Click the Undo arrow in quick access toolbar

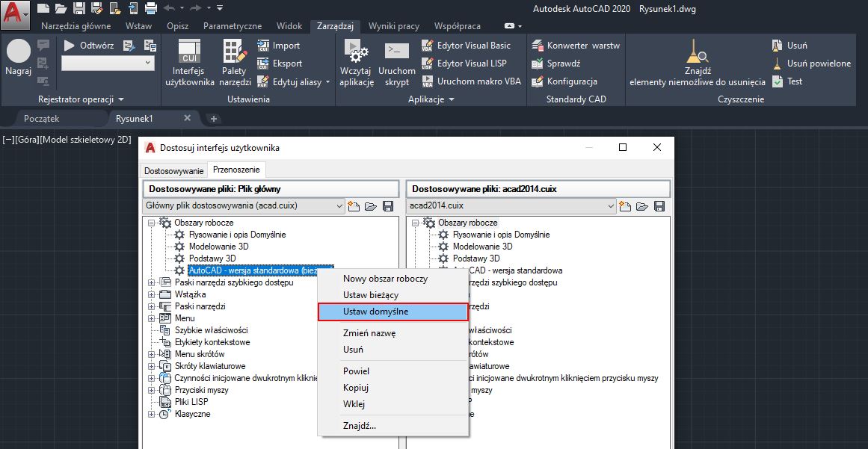click(170, 7)
